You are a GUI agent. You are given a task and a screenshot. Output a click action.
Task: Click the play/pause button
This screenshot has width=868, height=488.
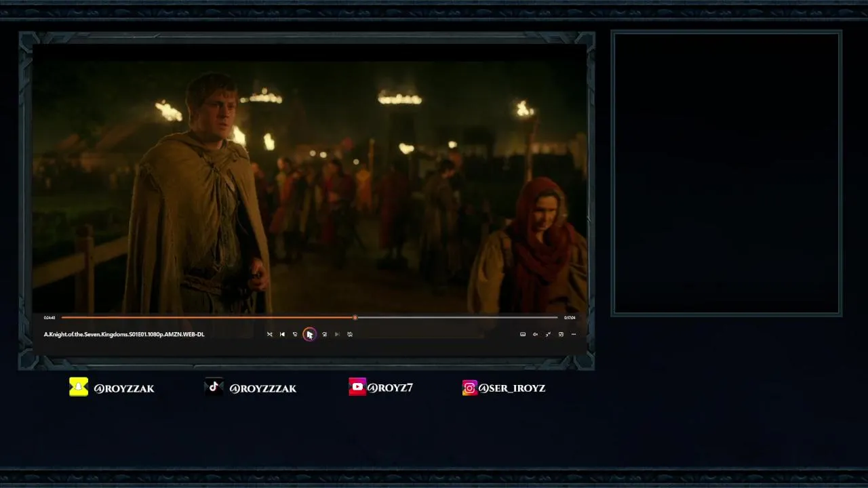309,334
